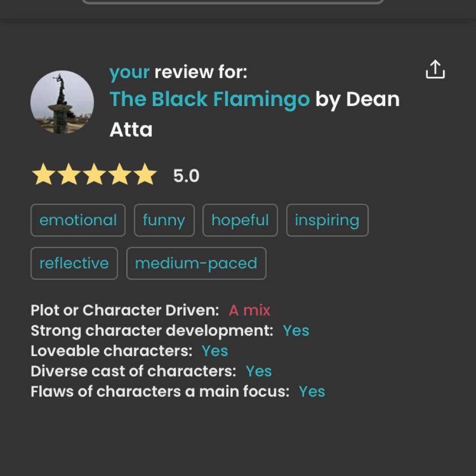476x476 pixels.
Task: Select the 'funny' mood tag
Action: (x=164, y=220)
